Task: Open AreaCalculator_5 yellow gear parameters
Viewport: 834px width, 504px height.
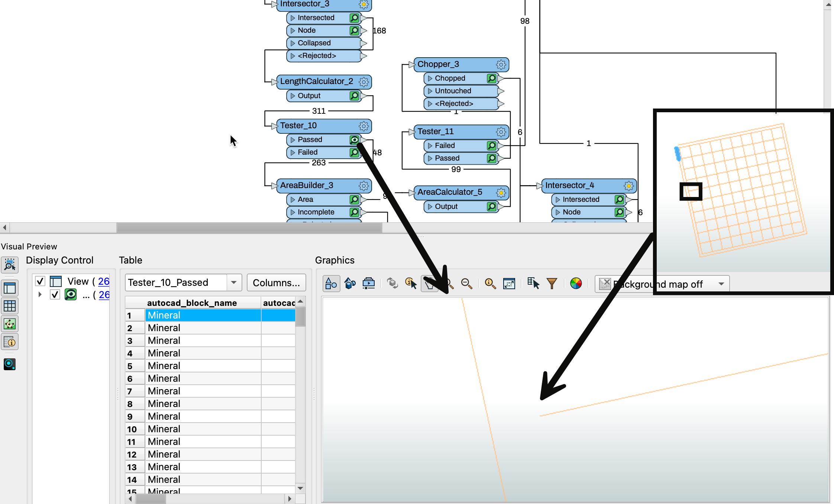Action: [501, 193]
